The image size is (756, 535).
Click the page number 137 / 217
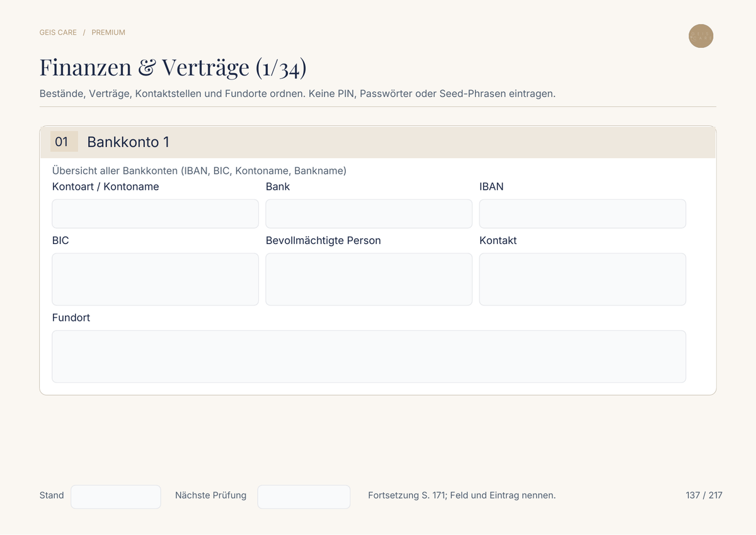(x=704, y=495)
